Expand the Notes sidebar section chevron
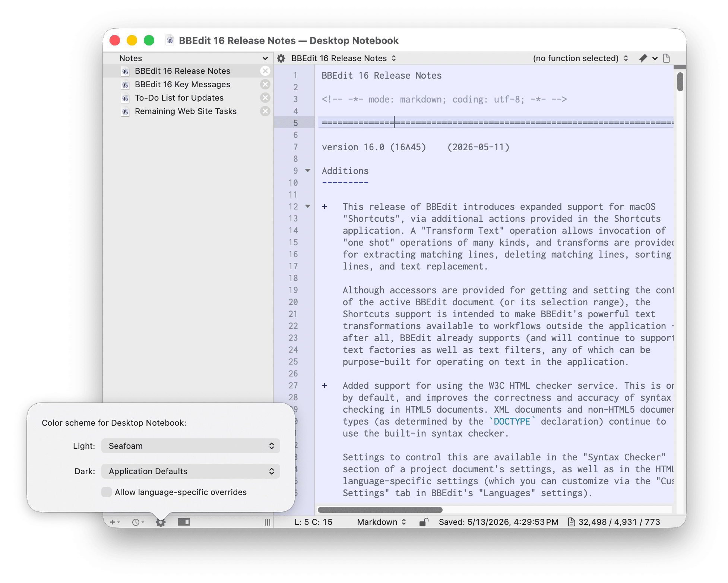 pyautogui.click(x=265, y=58)
